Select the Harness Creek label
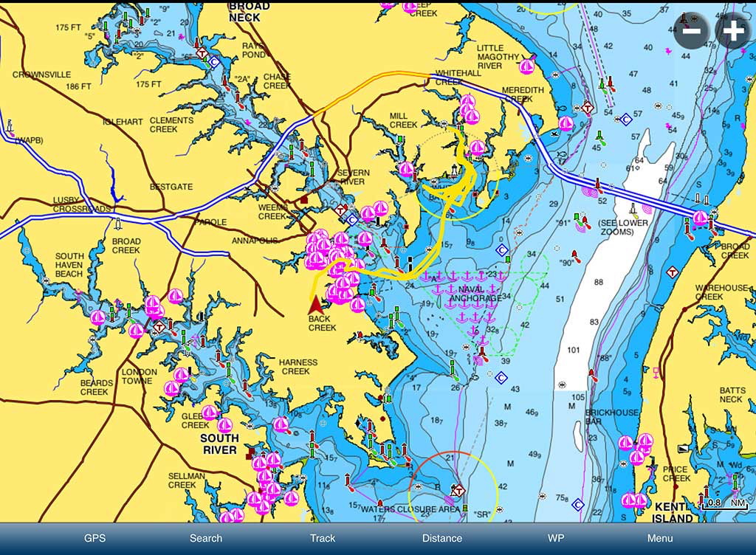The width and height of the screenshot is (756, 555). [298, 367]
